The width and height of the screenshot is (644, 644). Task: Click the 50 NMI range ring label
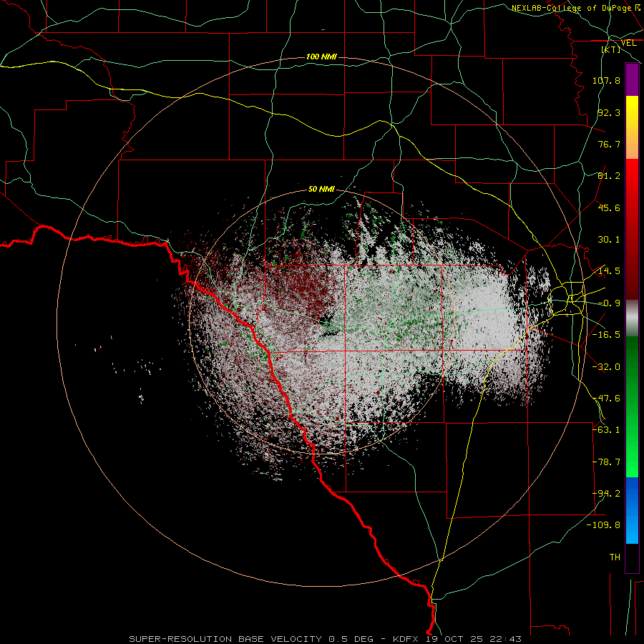(x=321, y=190)
